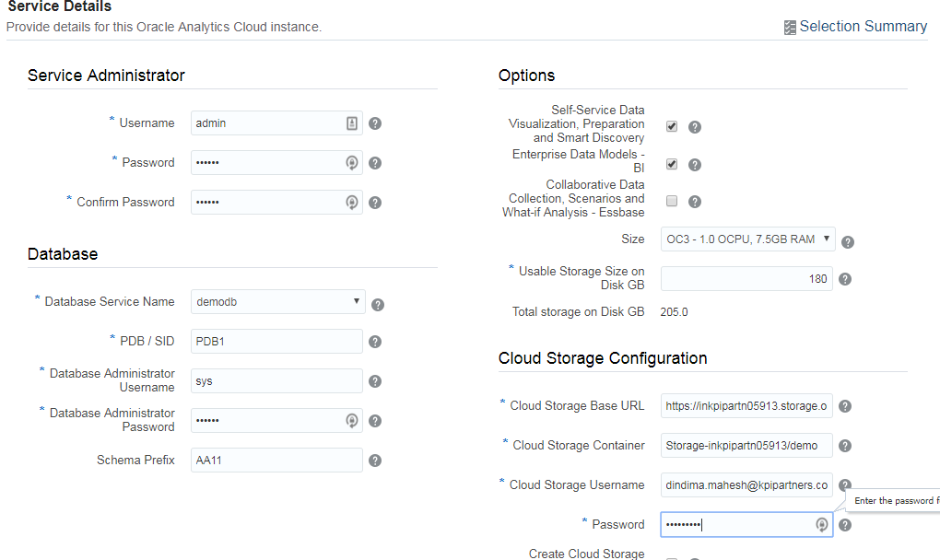Click help icon next to Username field
This screenshot has height=560, width=940.
click(x=375, y=123)
